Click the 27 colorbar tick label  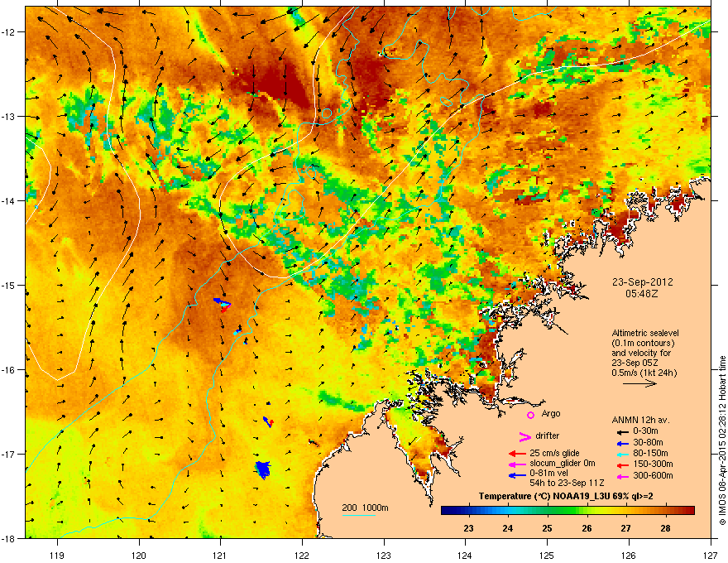626,528
